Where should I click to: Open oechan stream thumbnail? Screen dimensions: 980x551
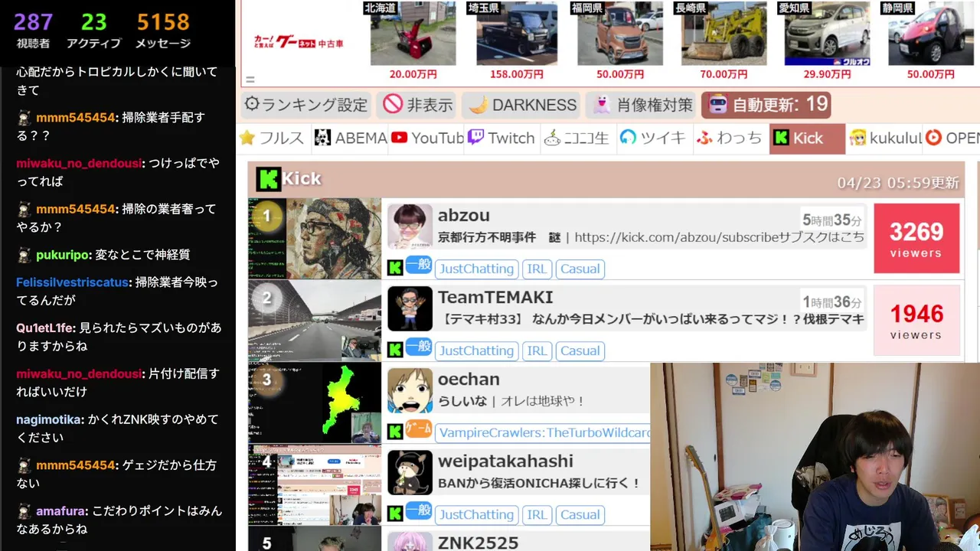tap(315, 403)
